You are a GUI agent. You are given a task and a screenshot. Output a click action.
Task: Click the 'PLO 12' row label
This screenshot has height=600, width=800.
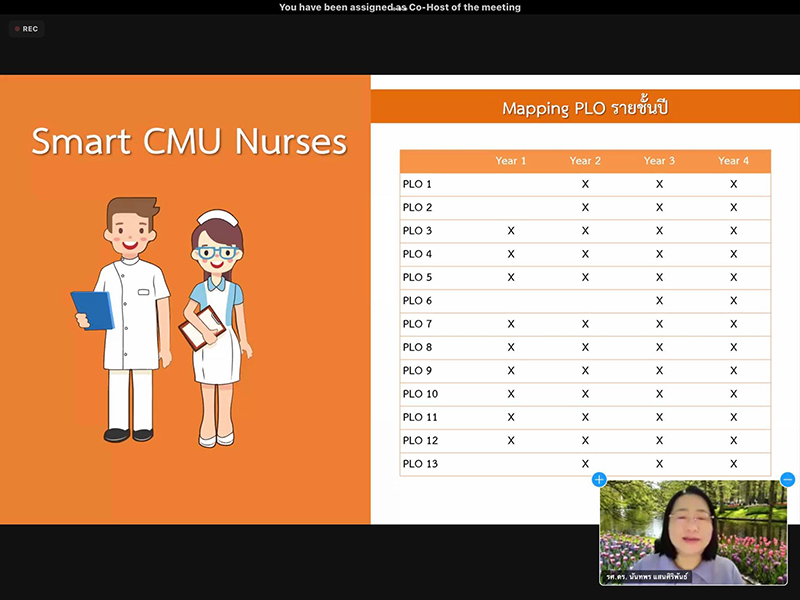click(420, 440)
